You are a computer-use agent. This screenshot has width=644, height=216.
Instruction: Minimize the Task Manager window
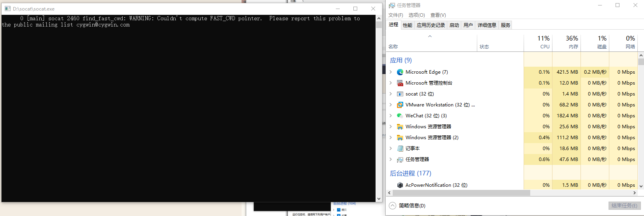point(600,5)
